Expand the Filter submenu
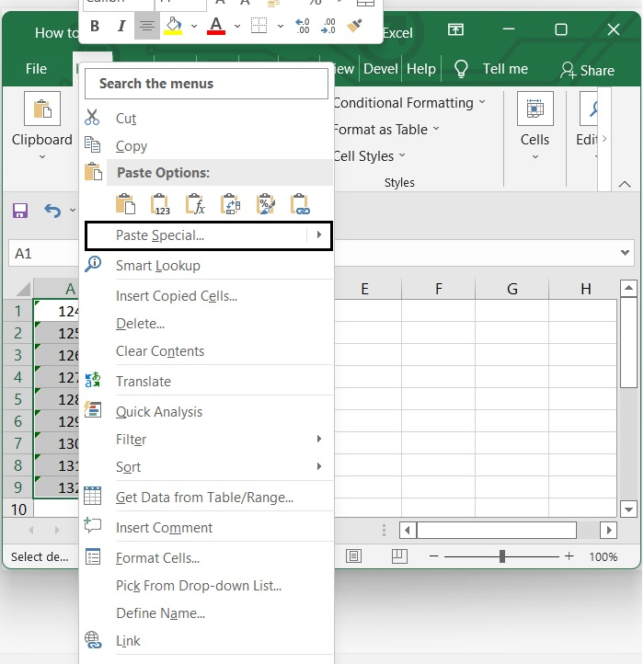The width and height of the screenshot is (644, 664). [206, 439]
